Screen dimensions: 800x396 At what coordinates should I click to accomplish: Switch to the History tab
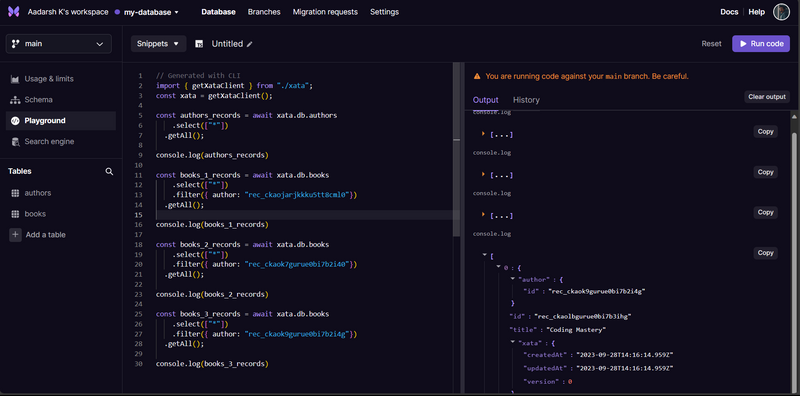[526, 100]
